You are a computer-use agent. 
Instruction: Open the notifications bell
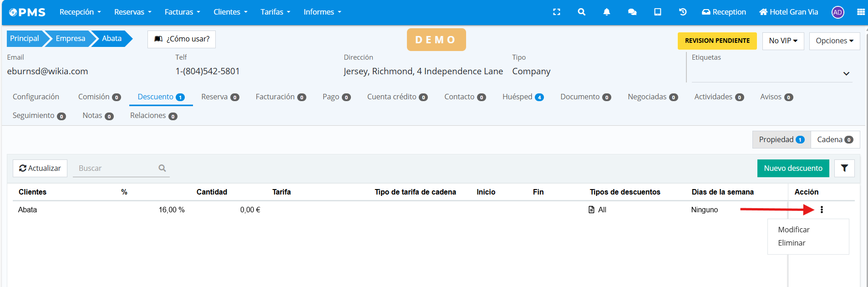[x=606, y=12]
